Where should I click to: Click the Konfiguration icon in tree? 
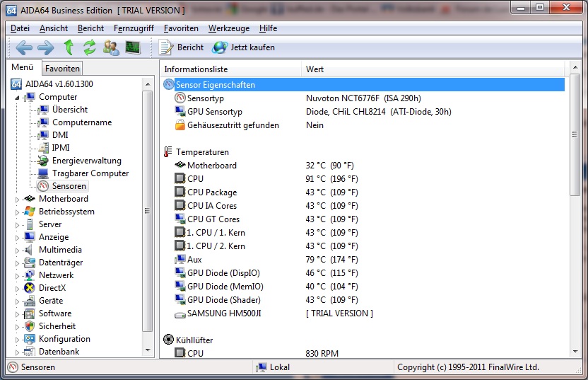coord(30,339)
